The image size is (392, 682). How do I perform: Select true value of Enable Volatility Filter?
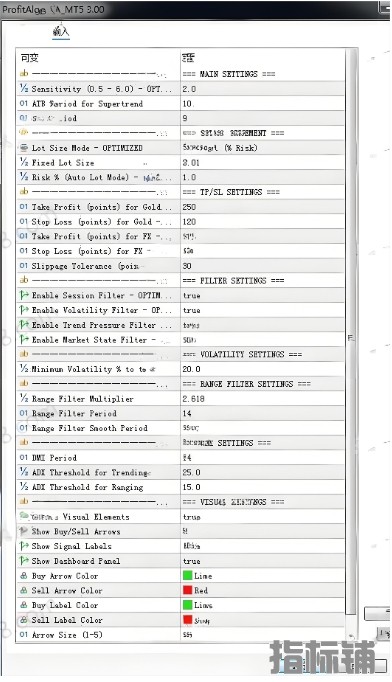191,311
